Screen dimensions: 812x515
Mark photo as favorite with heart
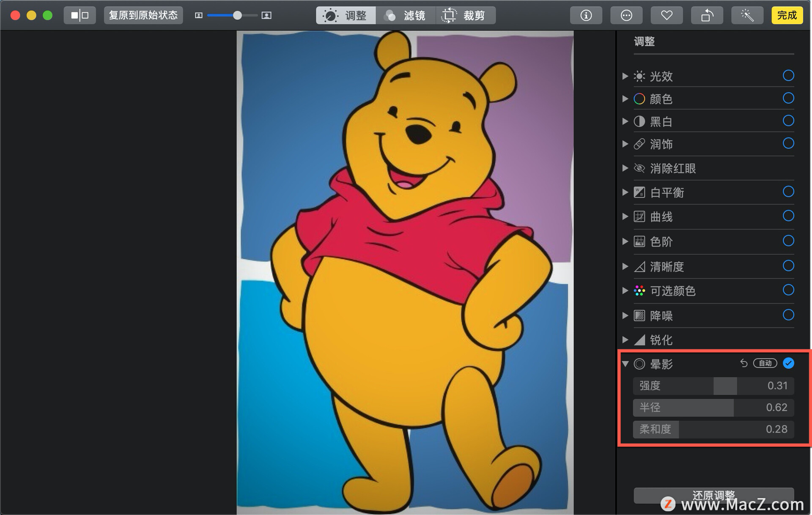pyautogui.click(x=667, y=15)
